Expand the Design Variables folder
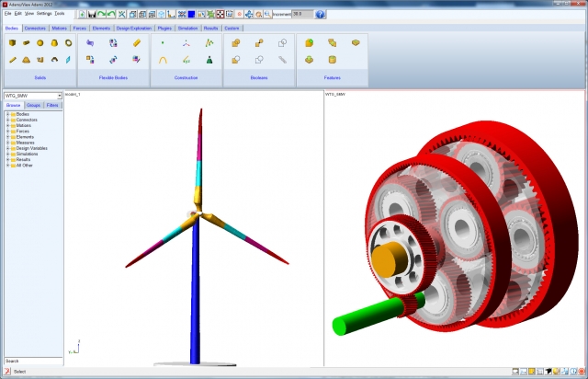The height and width of the screenshot is (379, 588). click(7, 147)
